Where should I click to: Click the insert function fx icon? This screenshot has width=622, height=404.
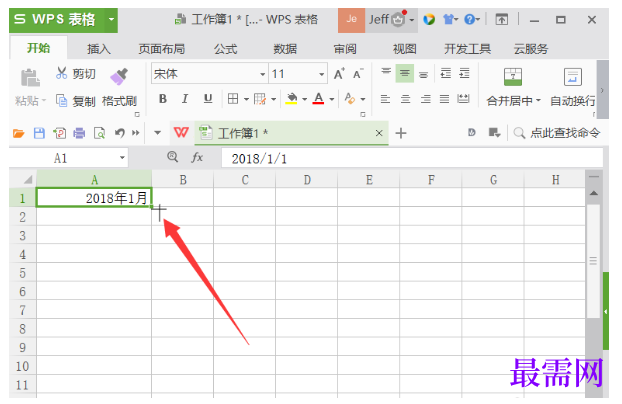point(197,158)
